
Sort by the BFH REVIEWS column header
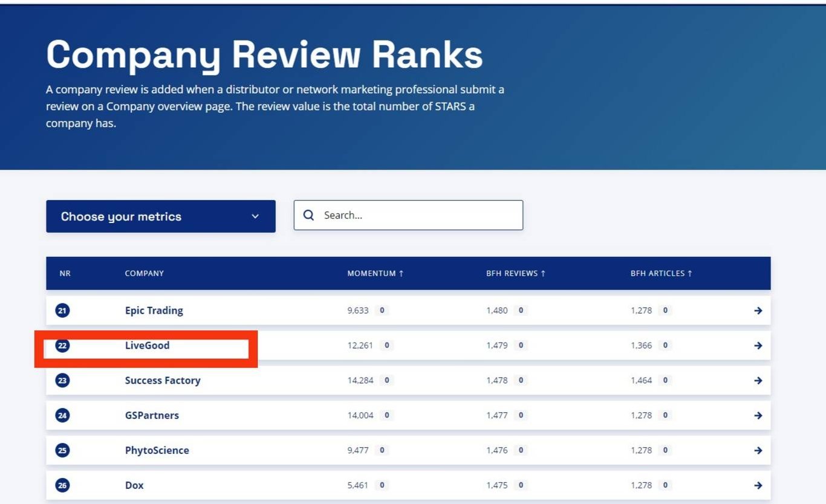click(516, 273)
